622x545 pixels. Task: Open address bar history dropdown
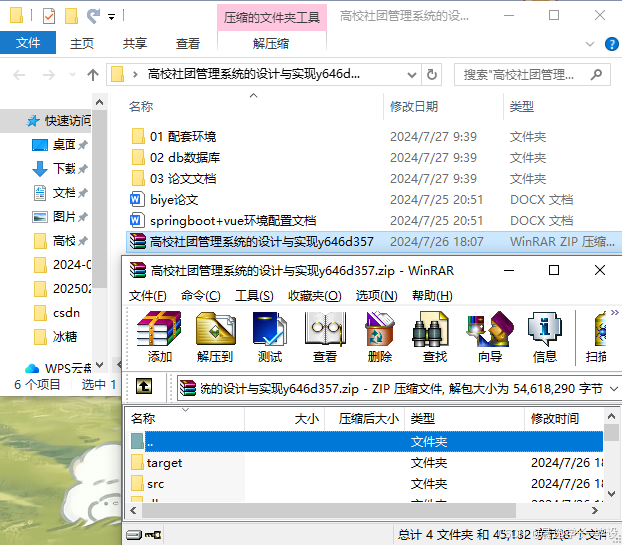[x=412, y=75]
